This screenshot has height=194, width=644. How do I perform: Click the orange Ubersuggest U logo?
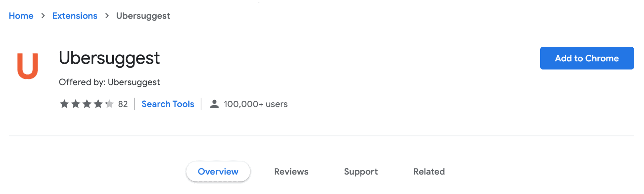28,66
